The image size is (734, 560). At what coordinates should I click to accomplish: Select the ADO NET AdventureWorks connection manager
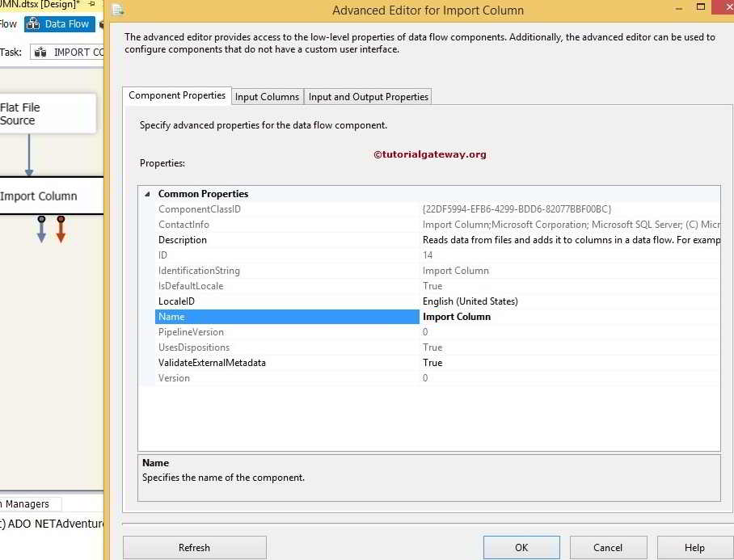point(49,524)
